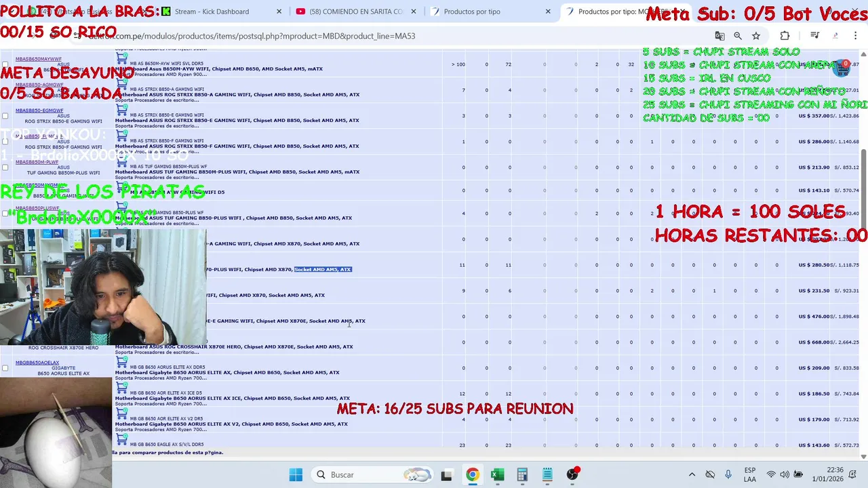Switch to the first Productos por tipo tab
The image size is (868, 488).
click(491, 12)
